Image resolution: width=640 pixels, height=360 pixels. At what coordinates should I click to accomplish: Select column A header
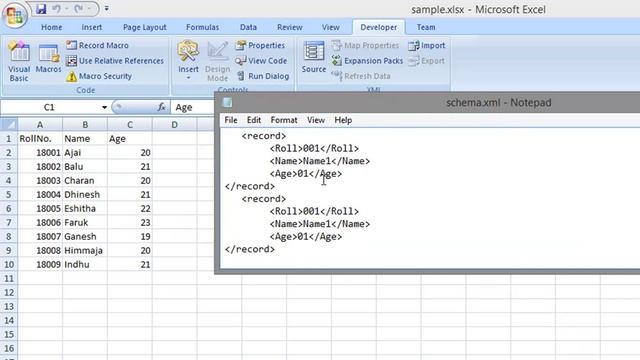point(40,124)
